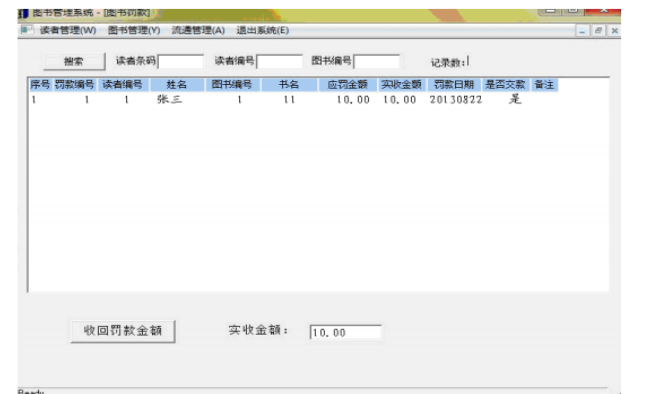This screenshot has height=394, width=652.
Task: Focus the 读者条码 input field
Action: tap(180, 62)
